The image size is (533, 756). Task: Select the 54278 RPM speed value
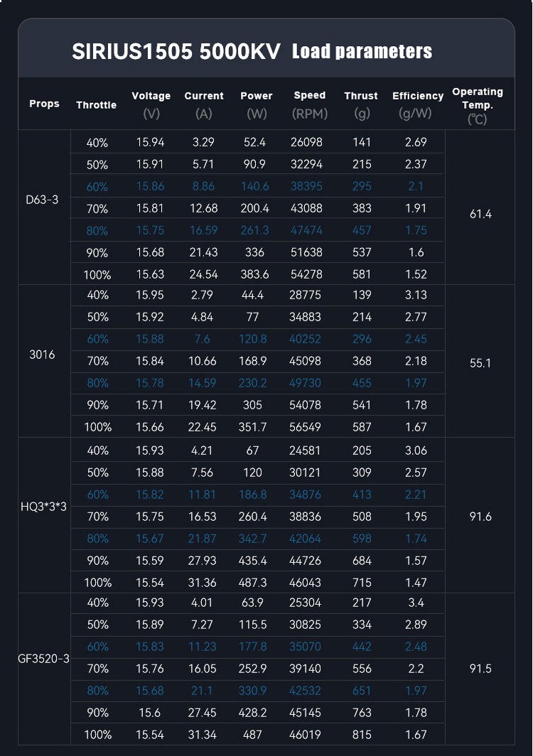pyautogui.click(x=306, y=275)
